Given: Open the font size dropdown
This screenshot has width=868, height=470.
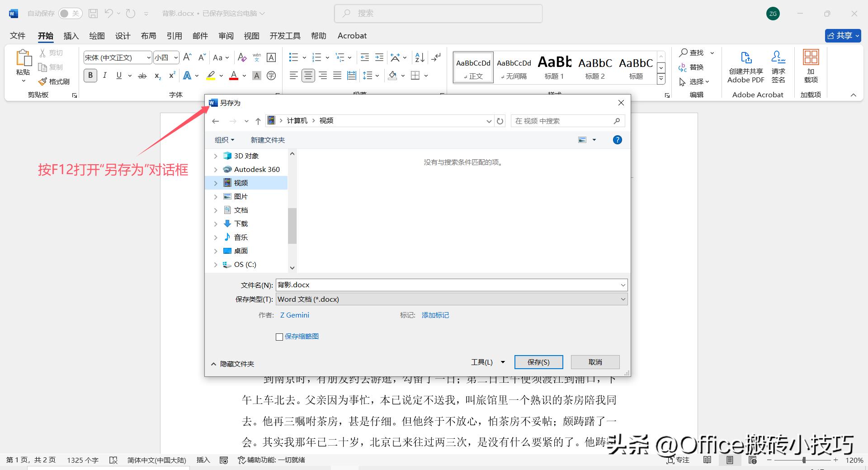Looking at the screenshot, I should point(176,57).
